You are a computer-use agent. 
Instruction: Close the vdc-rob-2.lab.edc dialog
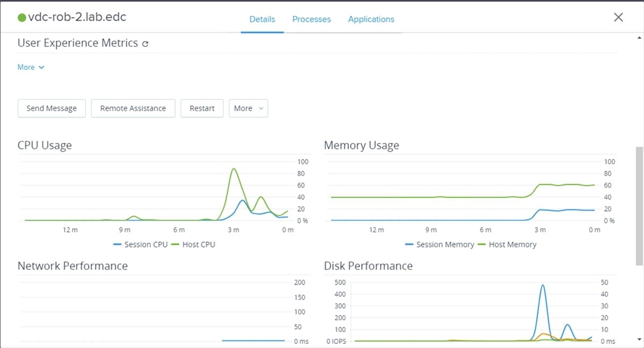pyautogui.click(x=618, y=17)
